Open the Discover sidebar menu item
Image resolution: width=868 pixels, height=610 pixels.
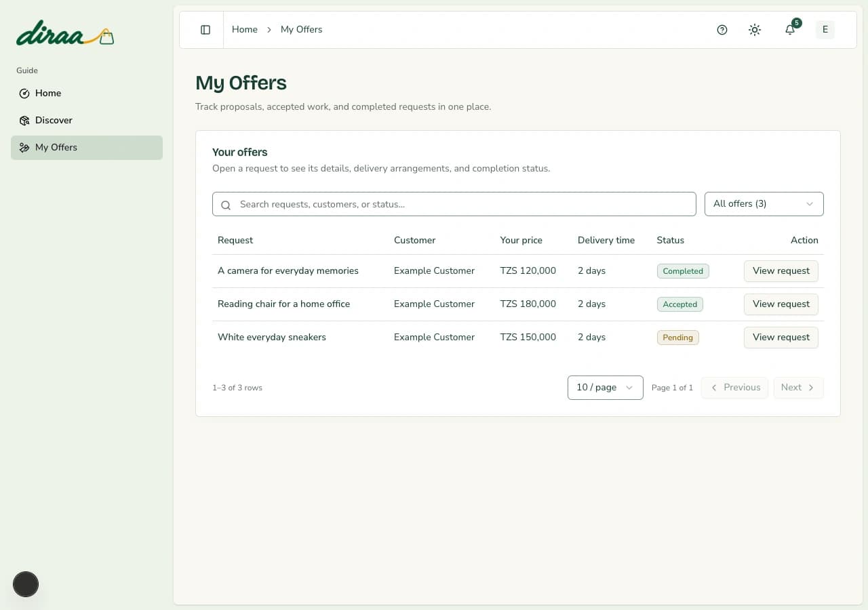tap(87, 121)
